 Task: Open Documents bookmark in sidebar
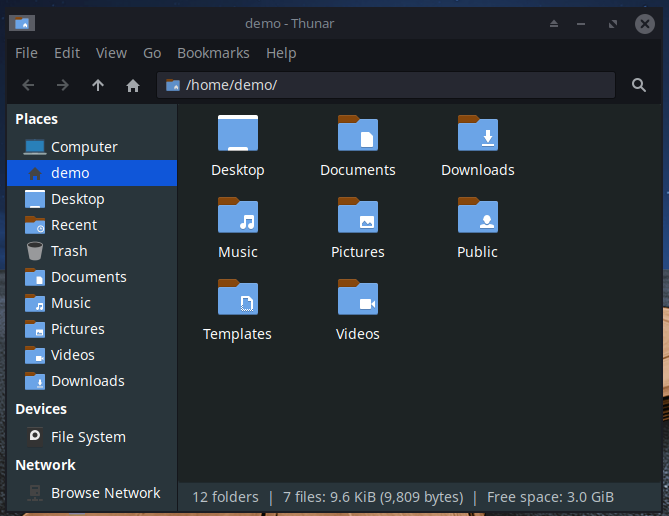(92, 277)
